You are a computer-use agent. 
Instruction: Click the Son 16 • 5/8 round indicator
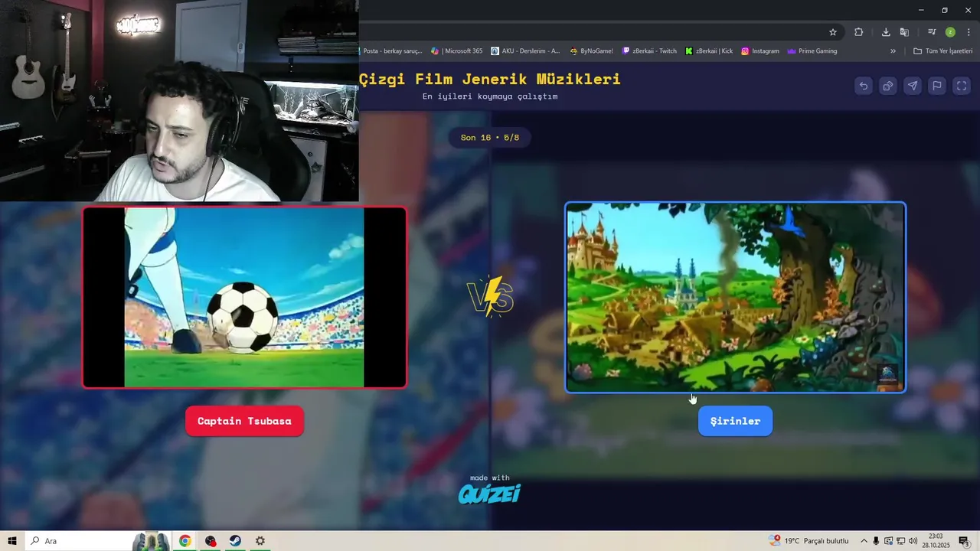point(490,138)
